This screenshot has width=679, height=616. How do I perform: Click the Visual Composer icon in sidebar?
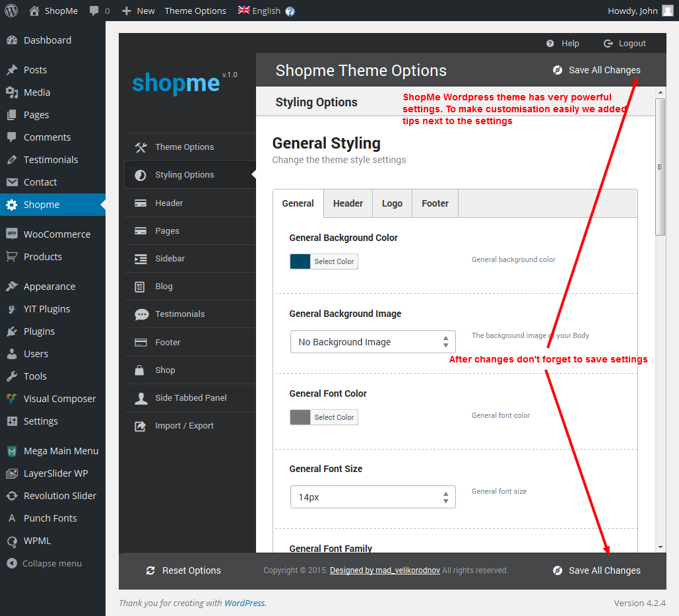tap(12, 399)
